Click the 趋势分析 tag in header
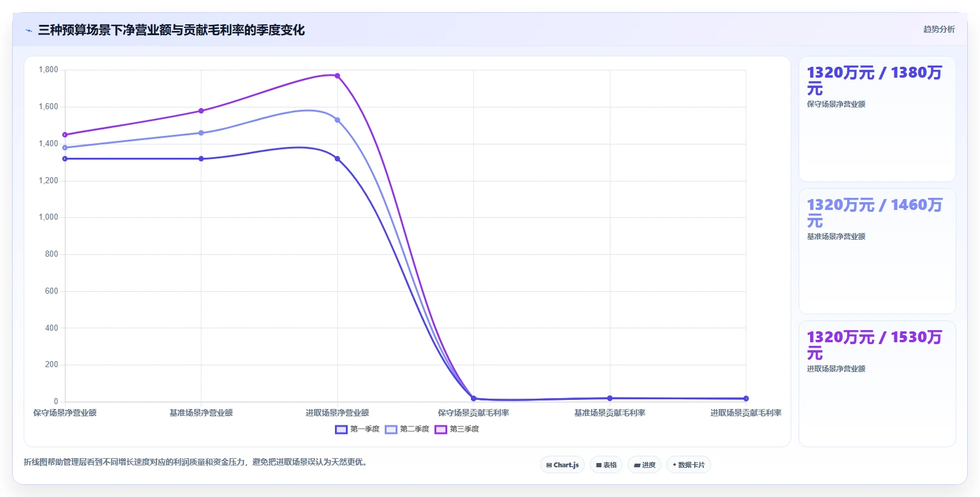 pos(939,29)
